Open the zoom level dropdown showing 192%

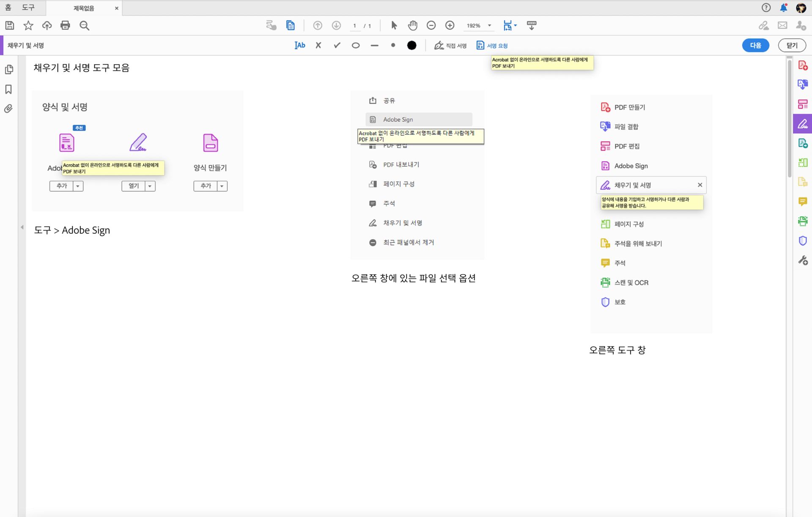click(x=489, y=25)
